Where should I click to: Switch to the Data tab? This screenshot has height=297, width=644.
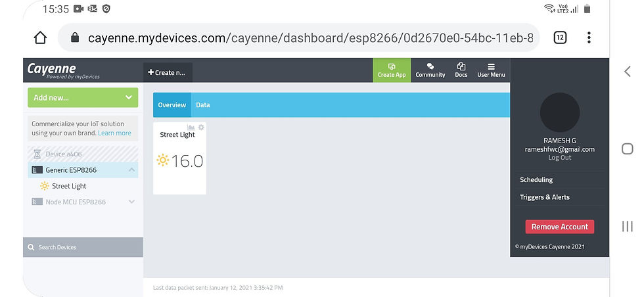(203, 104)
